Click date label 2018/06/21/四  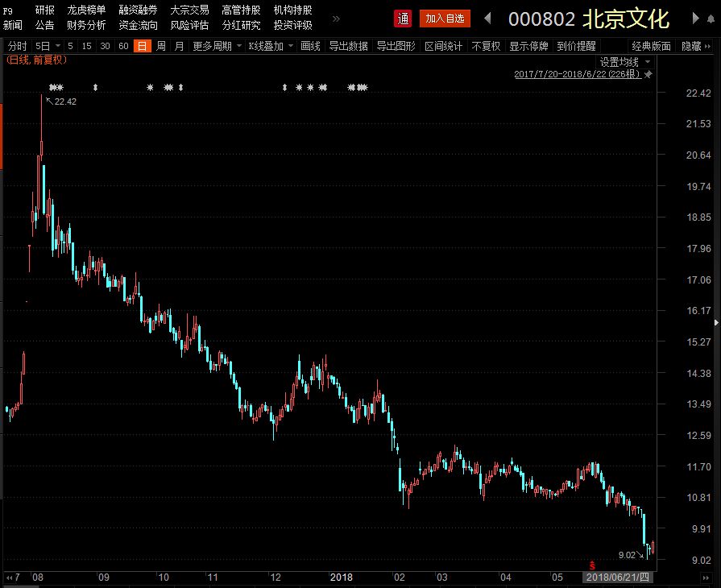[618, 578]
